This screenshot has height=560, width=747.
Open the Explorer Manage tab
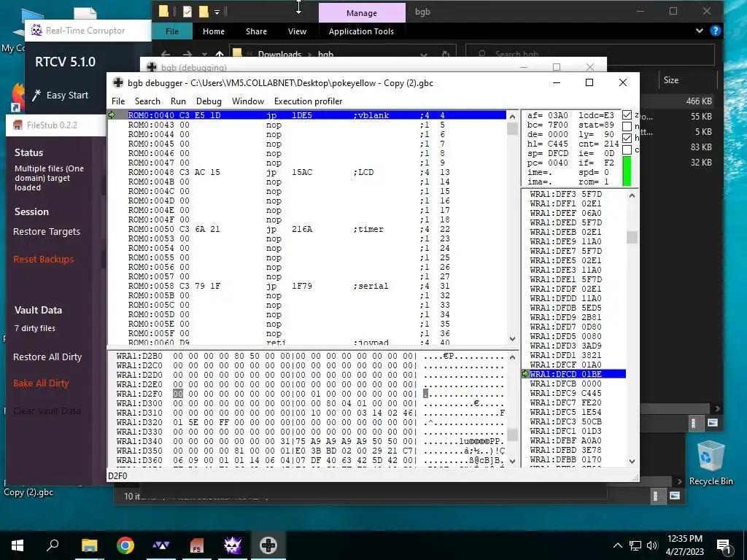[x=362, y=13]
